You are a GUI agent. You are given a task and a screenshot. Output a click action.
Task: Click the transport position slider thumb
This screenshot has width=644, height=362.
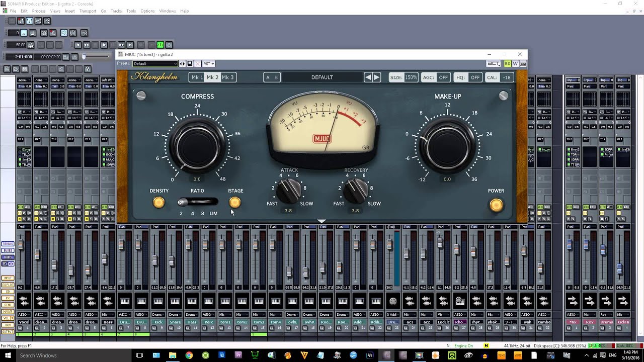(x=84, y=57)
